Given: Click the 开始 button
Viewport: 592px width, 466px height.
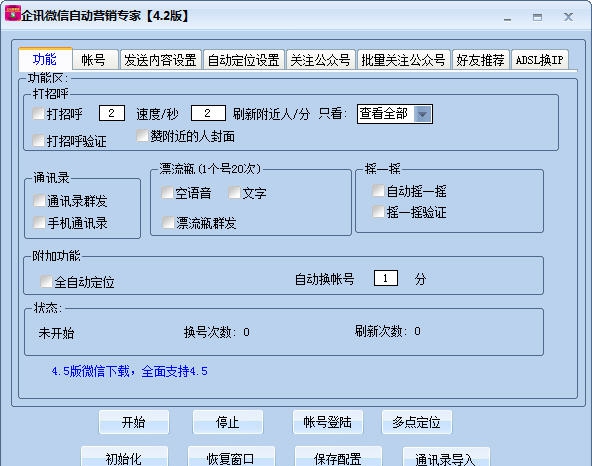Looking at the screenshot, I should [134, 422].
